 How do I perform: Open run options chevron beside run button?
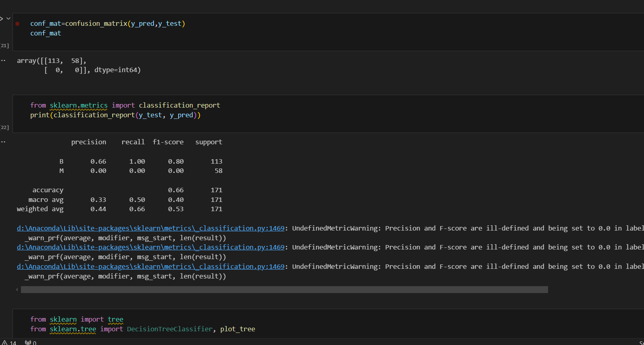click(x=8, y=19)
